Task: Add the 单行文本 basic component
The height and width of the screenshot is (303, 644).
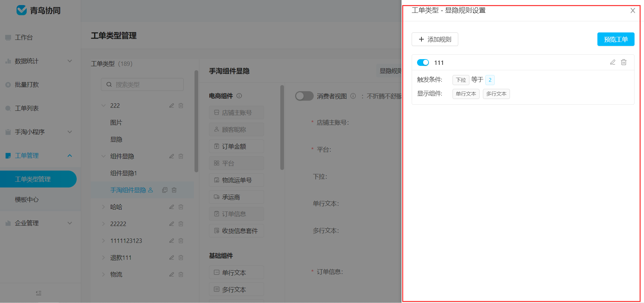Action: pyautogui.click(x=236, y=272)
